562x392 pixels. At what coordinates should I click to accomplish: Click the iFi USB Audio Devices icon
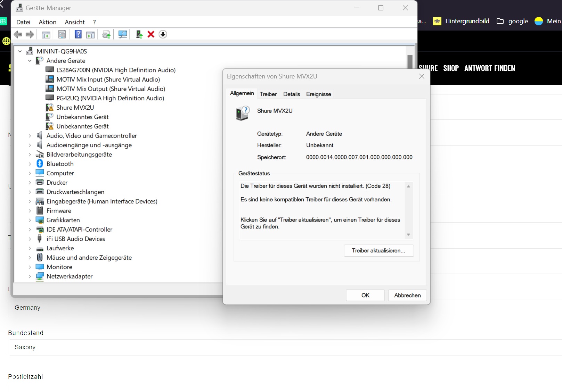click(x=40, y=239)
